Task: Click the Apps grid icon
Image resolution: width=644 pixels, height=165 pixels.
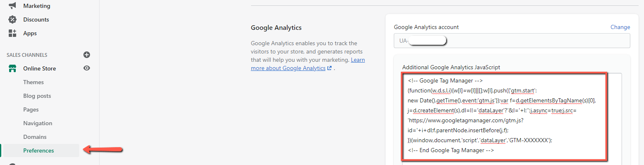Action: [x=12, y=33]
